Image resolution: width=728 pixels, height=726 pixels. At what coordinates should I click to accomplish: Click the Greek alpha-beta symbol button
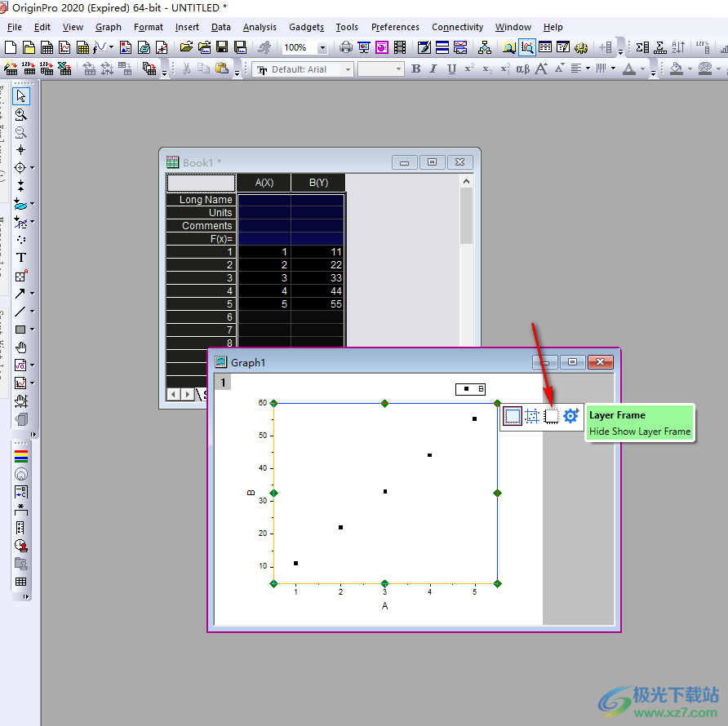(523, 69)
